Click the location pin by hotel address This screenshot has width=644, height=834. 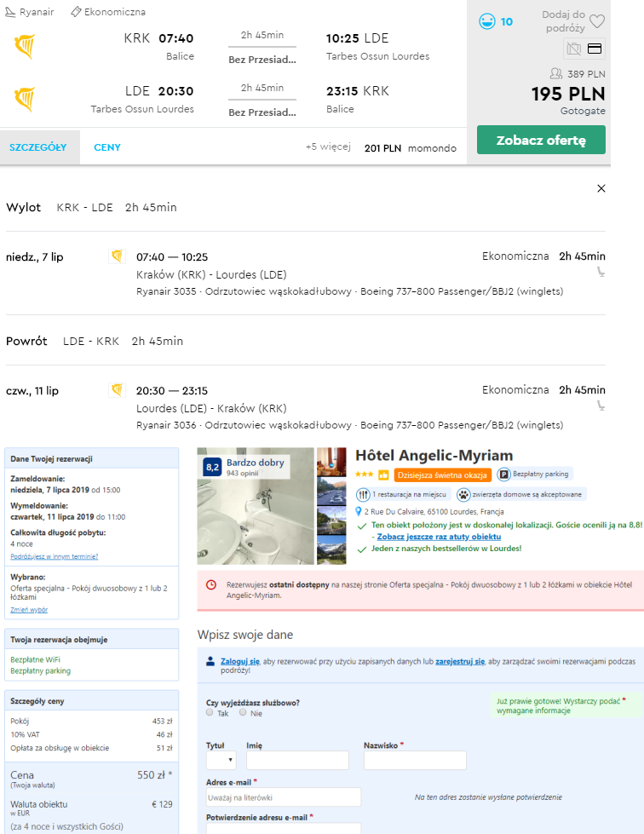click(359, 512)
